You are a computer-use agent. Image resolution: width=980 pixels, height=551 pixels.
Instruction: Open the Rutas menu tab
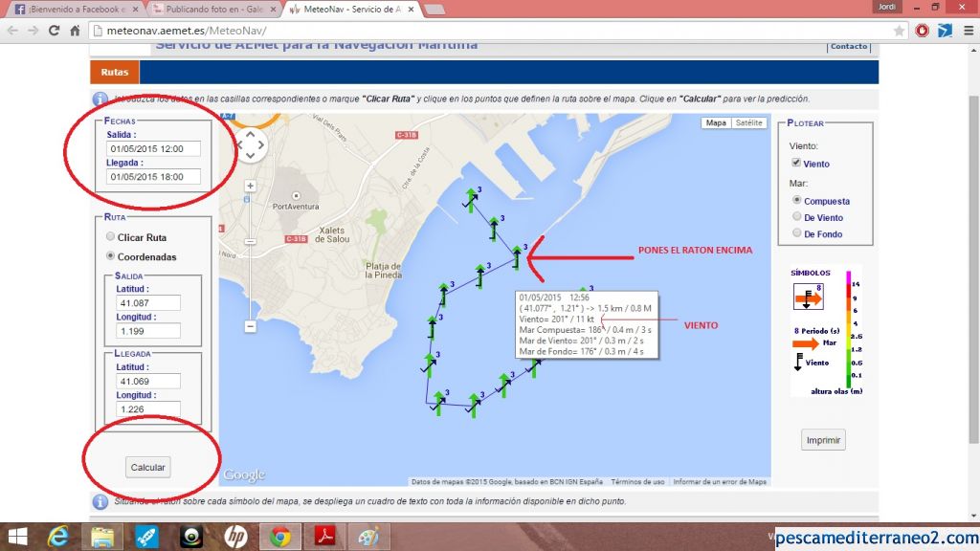point(115,72)
